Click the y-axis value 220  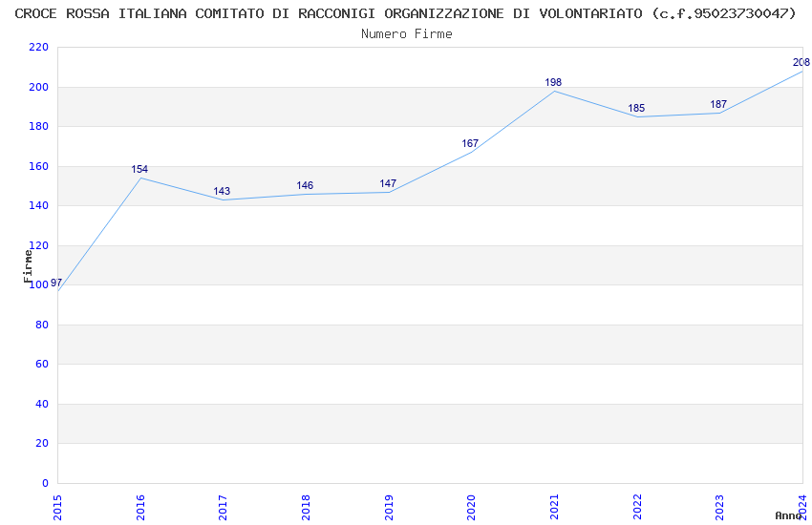(x=39, y=47)
